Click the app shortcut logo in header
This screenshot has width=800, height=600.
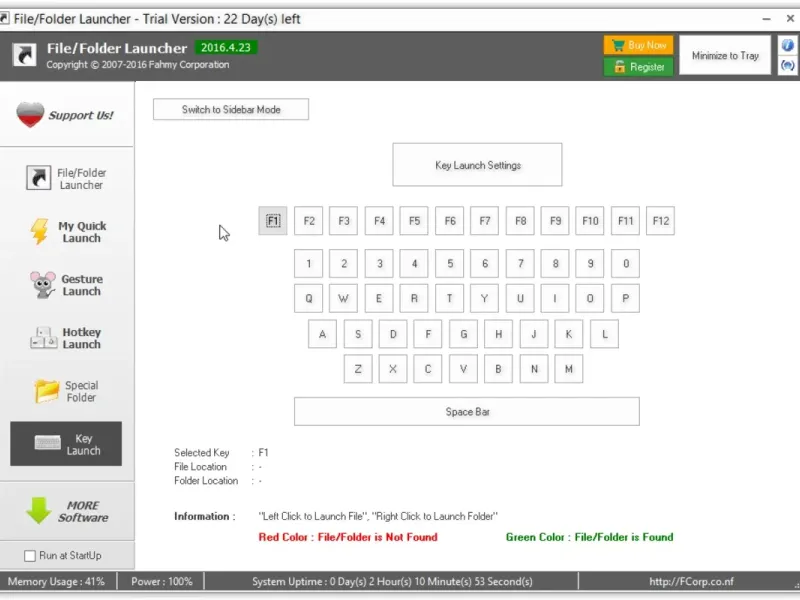24,55
